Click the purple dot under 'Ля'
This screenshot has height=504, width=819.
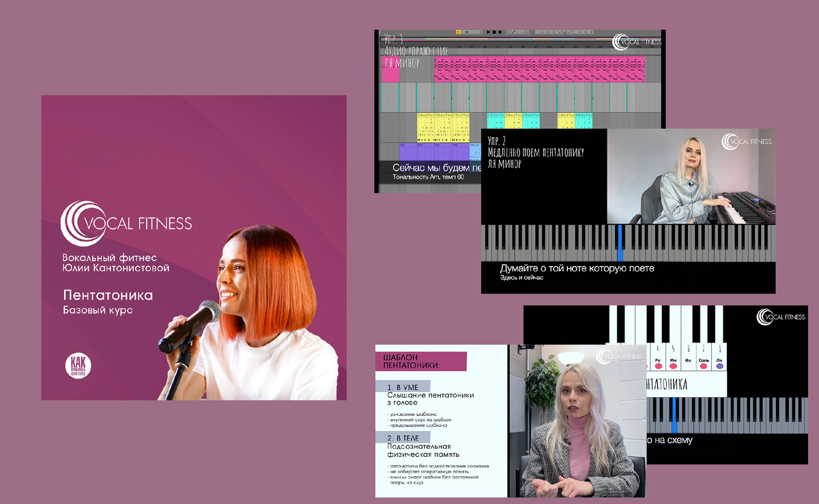tap(720, 366)
